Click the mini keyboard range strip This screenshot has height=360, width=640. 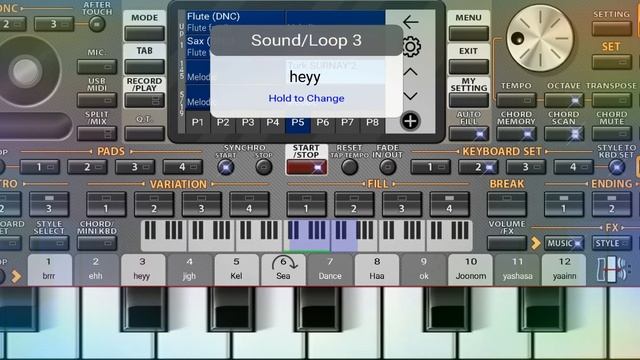307,236
